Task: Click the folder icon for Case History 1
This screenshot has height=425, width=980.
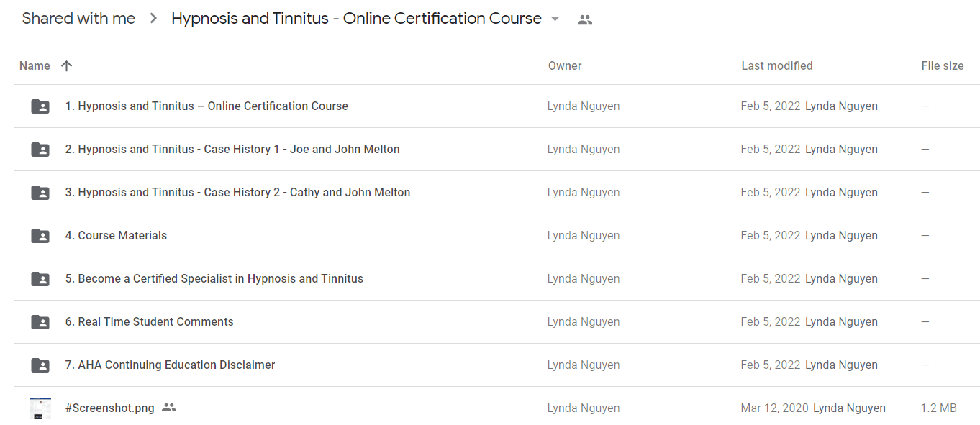Action: point(40,150)
